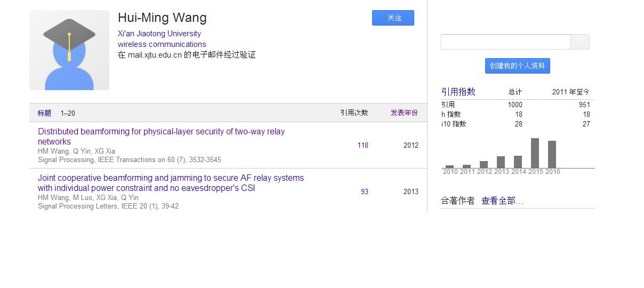This screenshot has height=288, width=644.
Task: Open the 引用指数 citation indices link
Action: 458,92
